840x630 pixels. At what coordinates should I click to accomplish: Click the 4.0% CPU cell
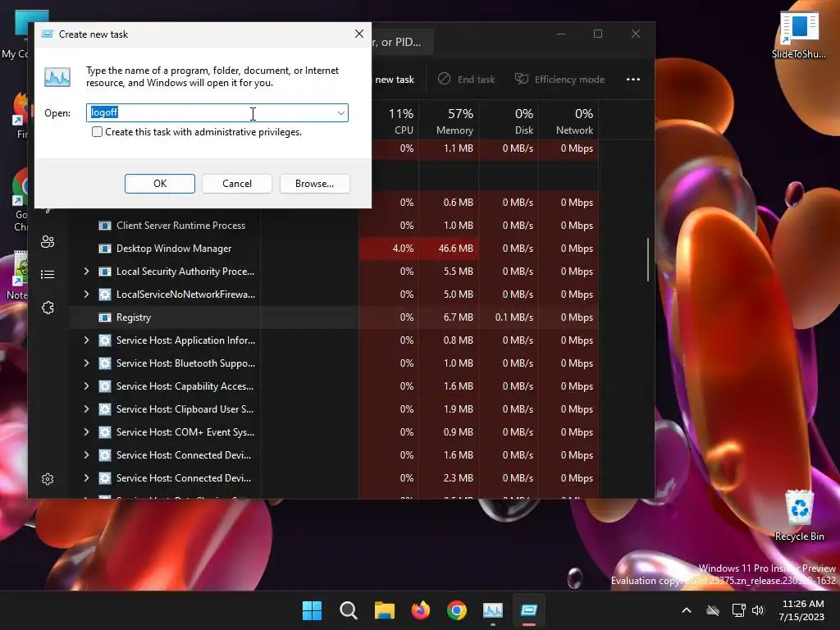(x=389, y=249)
